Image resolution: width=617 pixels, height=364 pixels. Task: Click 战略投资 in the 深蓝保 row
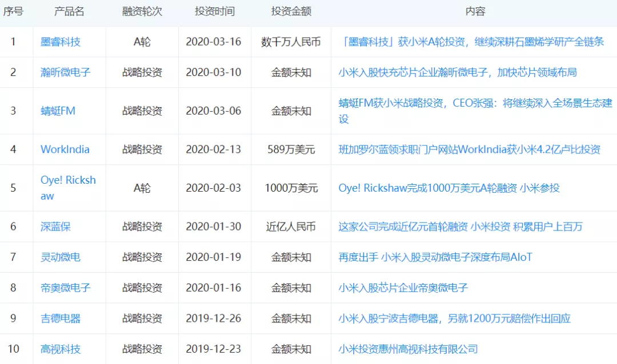[142, 227]
